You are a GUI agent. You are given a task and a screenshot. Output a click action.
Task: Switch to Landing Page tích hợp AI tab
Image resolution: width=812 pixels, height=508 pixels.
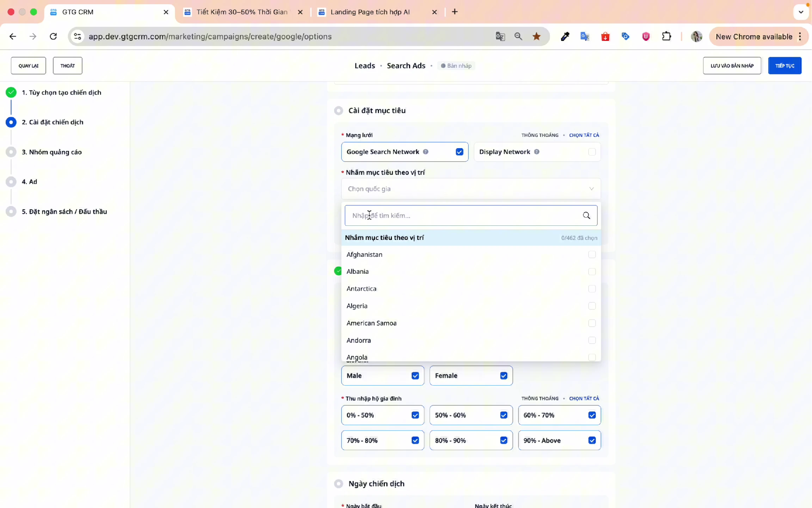(370, 12)
